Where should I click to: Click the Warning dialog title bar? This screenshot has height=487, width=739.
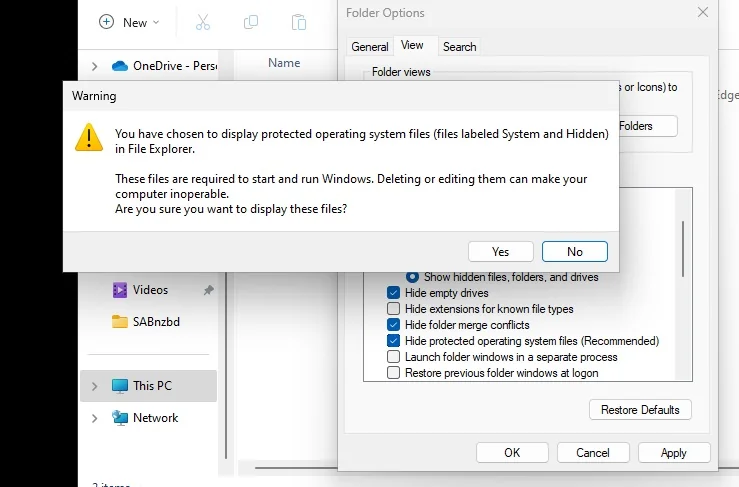pos(341,96)
